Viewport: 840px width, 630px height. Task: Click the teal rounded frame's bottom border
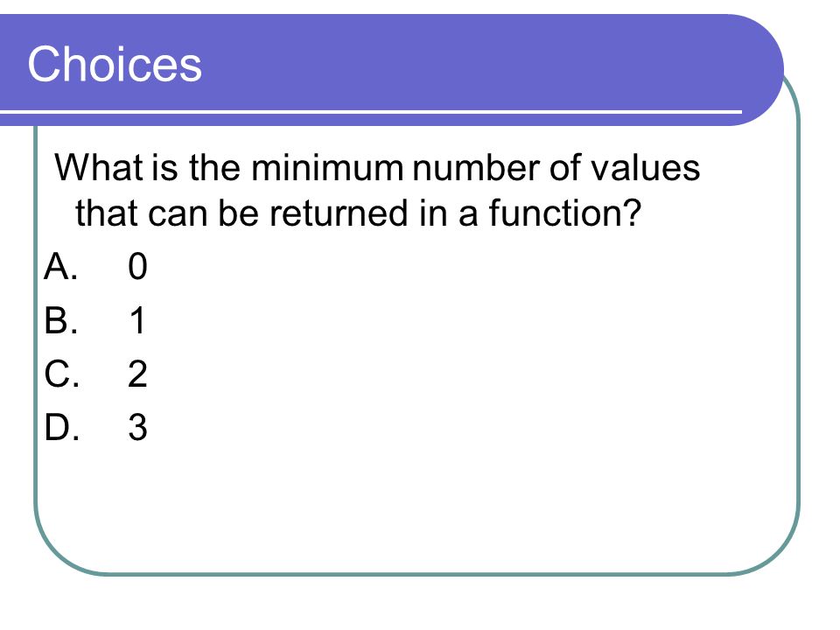(416, 574)
